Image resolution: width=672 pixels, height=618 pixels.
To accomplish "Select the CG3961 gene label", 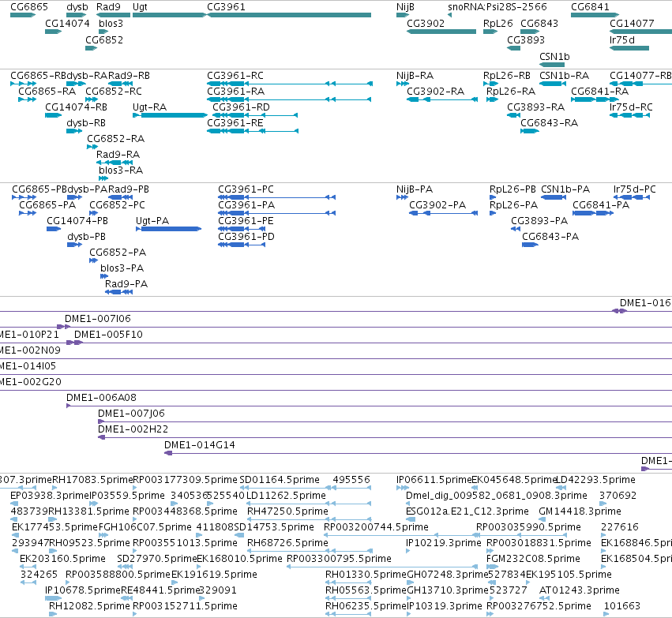I will pyautogui.click(x=226, y=7).
